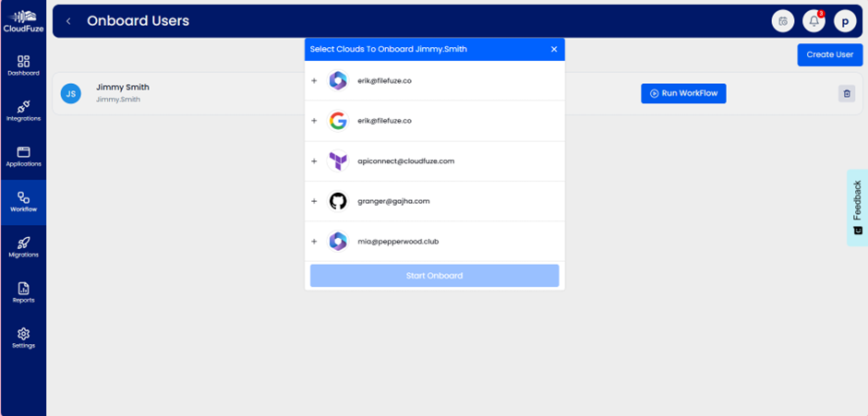Open Settings gear in sidebar

point(23,338)
